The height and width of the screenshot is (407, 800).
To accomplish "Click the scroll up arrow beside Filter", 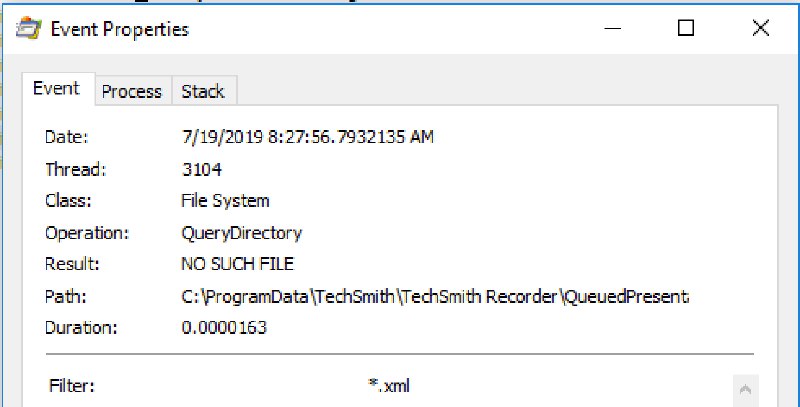I will pyautogui.click(x=745, y=390).
